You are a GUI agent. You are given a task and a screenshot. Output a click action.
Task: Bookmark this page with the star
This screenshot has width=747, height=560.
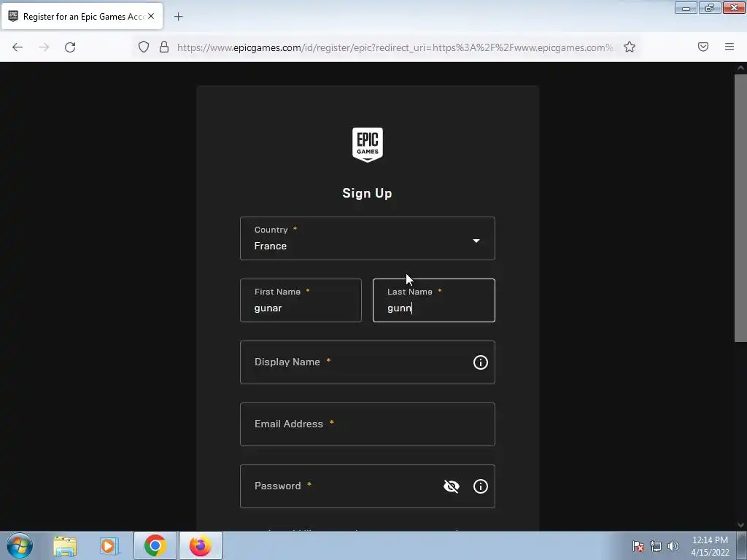[x=630, y=47]
